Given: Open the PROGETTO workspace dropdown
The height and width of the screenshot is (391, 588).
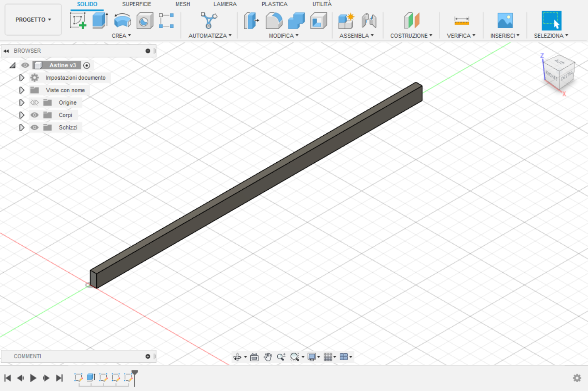Looking at the screenshot, I should click(x=33, y=20).
